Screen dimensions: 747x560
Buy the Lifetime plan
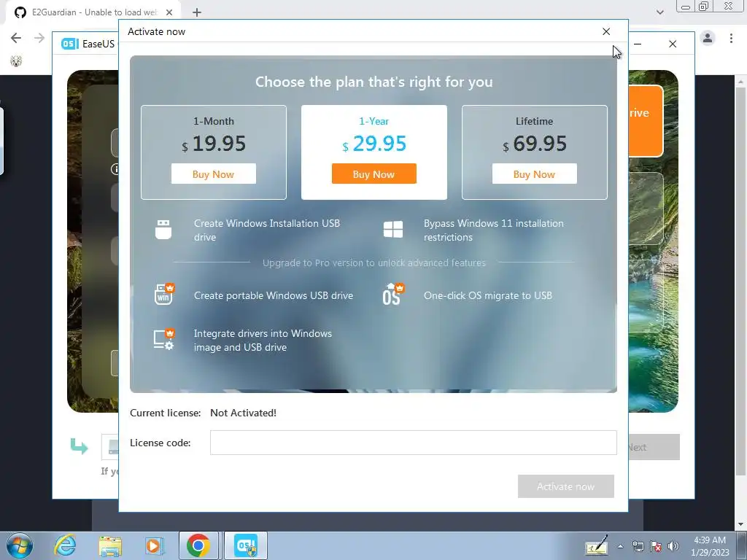pos(534,174)
